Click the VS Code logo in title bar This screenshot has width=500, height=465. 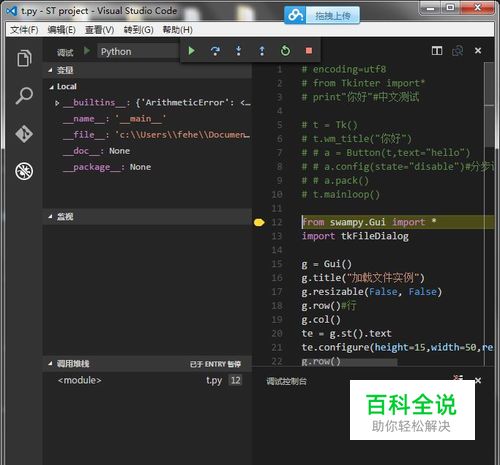point(12,11)
